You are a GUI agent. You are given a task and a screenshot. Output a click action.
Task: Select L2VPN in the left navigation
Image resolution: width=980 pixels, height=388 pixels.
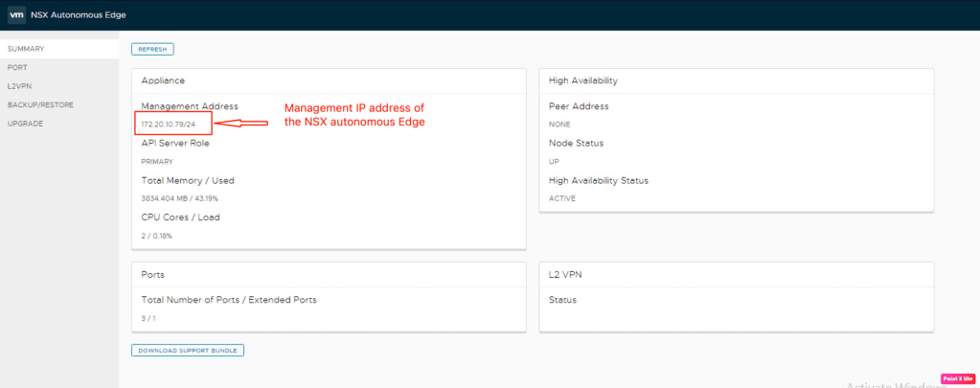coord(20,86)
